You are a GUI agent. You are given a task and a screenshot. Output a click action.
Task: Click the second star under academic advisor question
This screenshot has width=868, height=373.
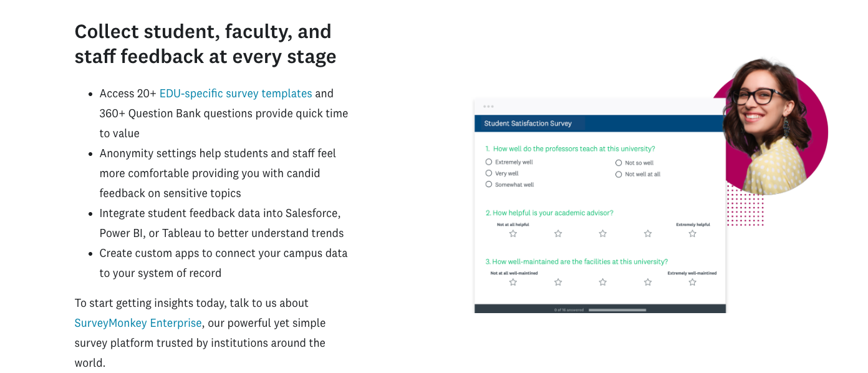tap(558, 234)
